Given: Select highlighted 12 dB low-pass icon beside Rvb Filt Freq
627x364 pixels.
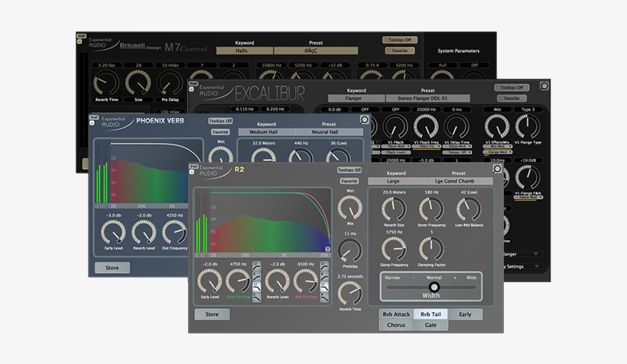Looking at the screenshot, I should pos(324,287).
